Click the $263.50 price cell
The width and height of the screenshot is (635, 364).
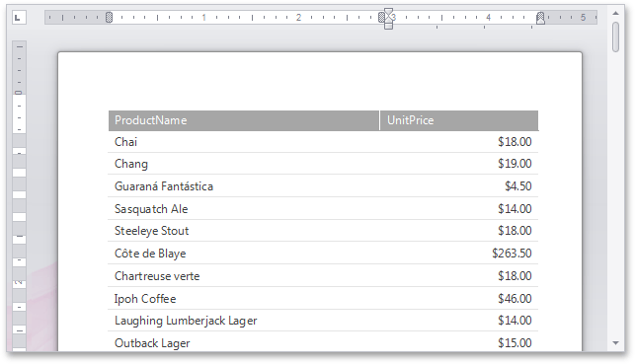[459, 254]
